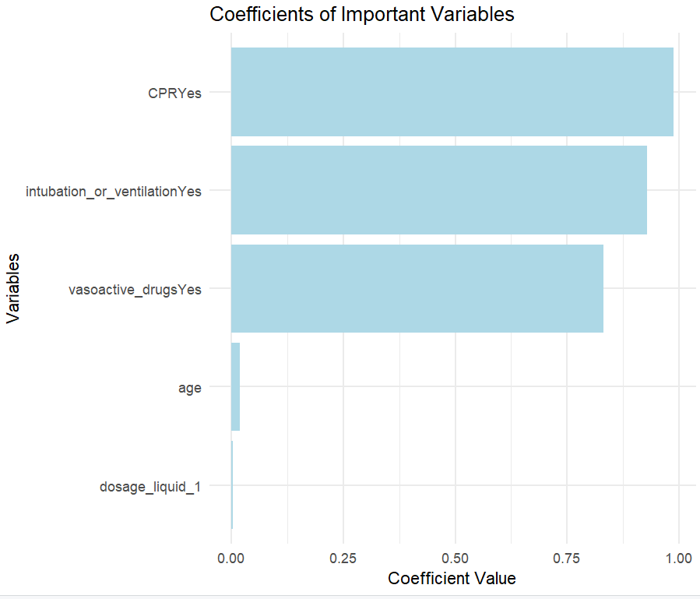Click the vasoactive_drugsYes bar
Image resolution: width=700 pixels, height=599 pixels.
coord(417,288)
